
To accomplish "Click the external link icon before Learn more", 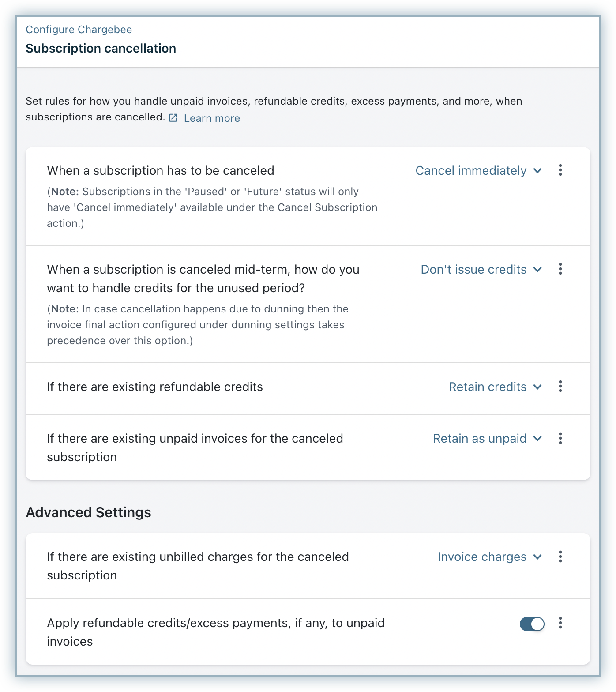I will 173,118.
